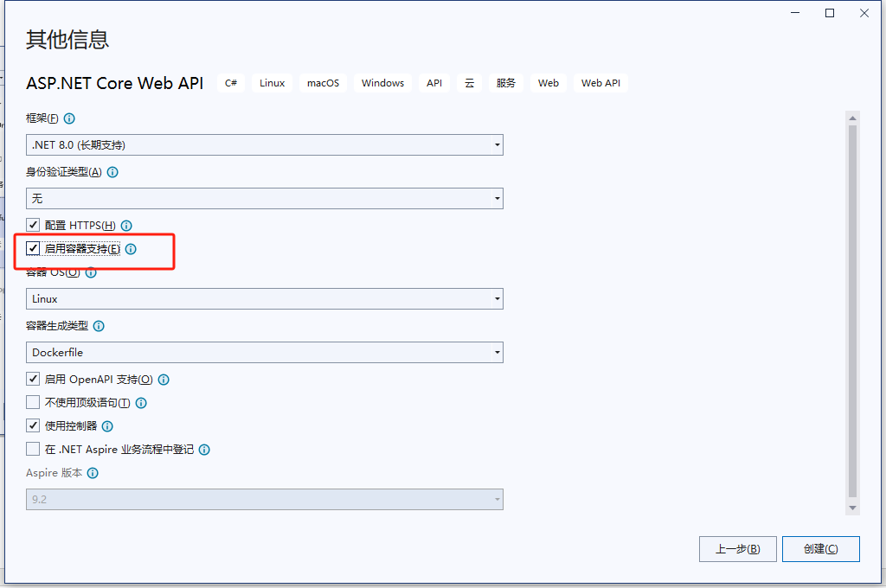
Task: Click the info icon next to 容器 OS(O)
Action: (x=91, y=273)
